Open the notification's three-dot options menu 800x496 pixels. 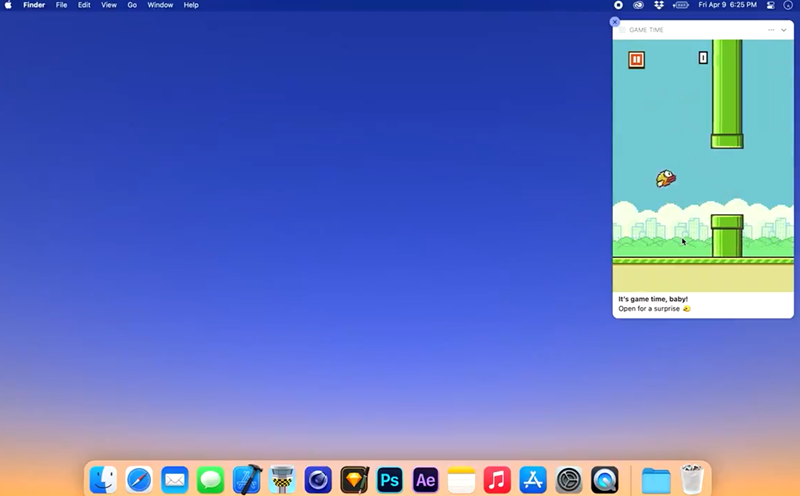click(771, 30)
